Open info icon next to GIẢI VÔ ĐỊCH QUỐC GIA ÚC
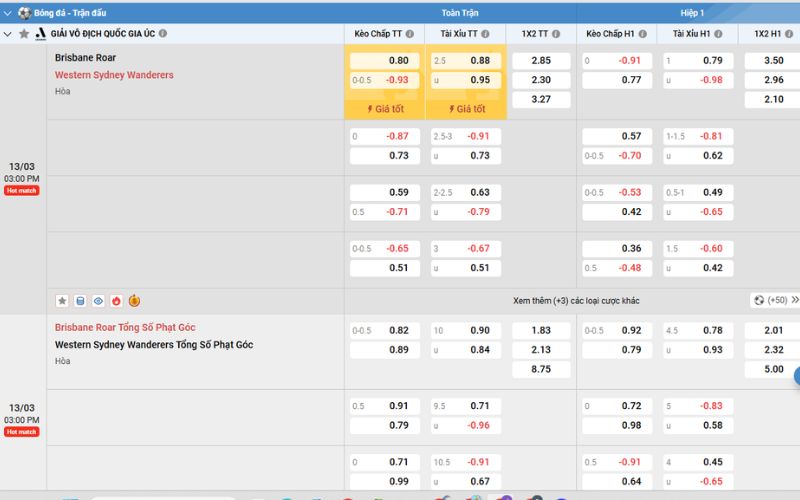Viewport: 800px width, 500px height. click(163, 33)
